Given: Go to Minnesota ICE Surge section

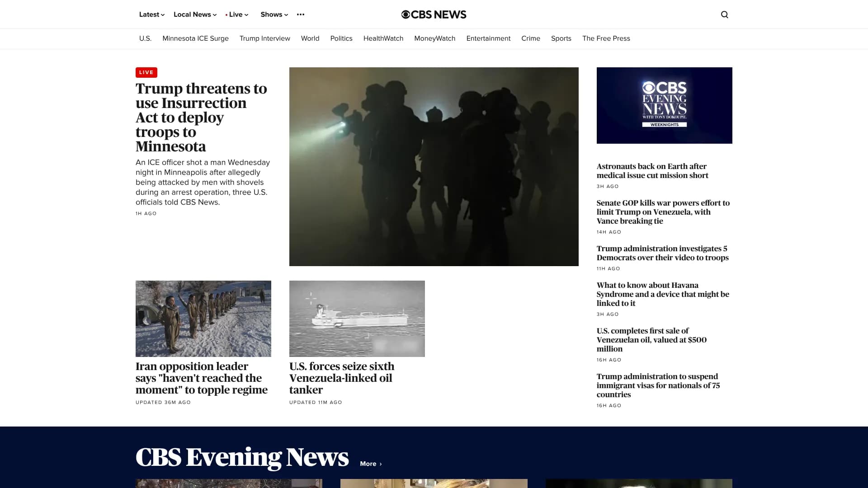Looking at the screenshot, I should 195,38.
